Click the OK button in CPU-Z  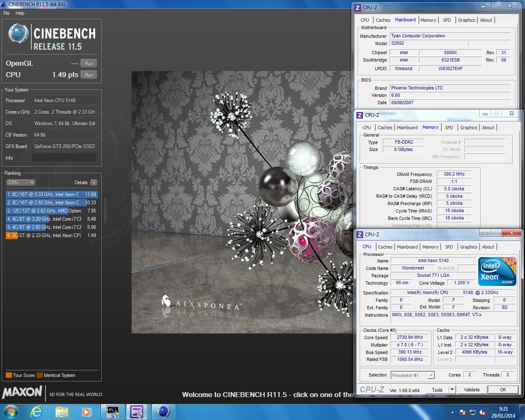[x=503, y=390]
